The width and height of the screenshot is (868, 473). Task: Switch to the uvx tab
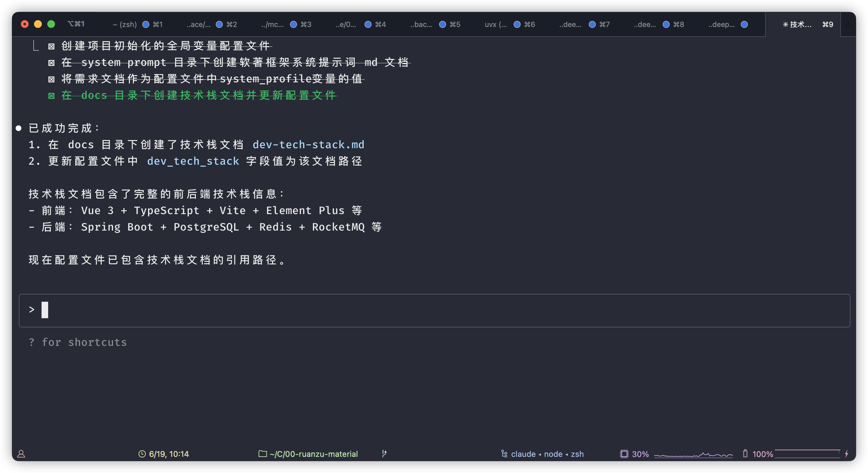click(495, 24)
